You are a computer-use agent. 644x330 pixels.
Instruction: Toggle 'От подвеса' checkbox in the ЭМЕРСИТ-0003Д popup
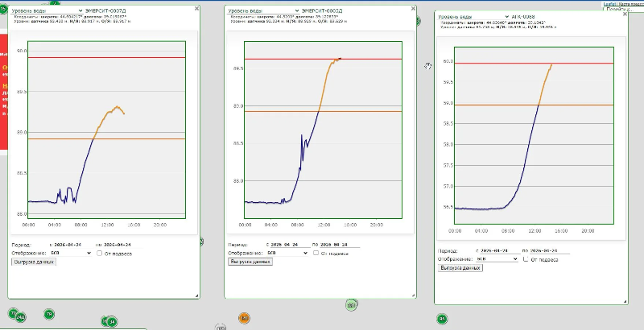pyautogui.click(x=318, y=252)
